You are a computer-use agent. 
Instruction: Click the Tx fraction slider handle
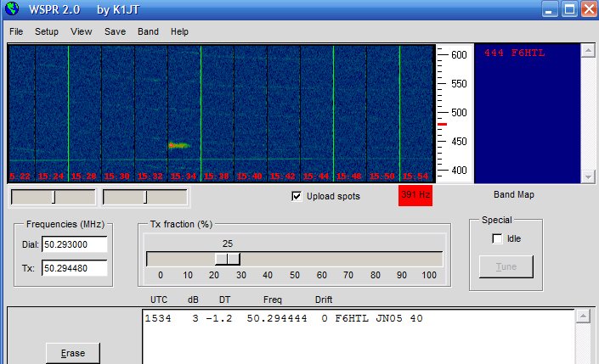click(x=228, y=259)
